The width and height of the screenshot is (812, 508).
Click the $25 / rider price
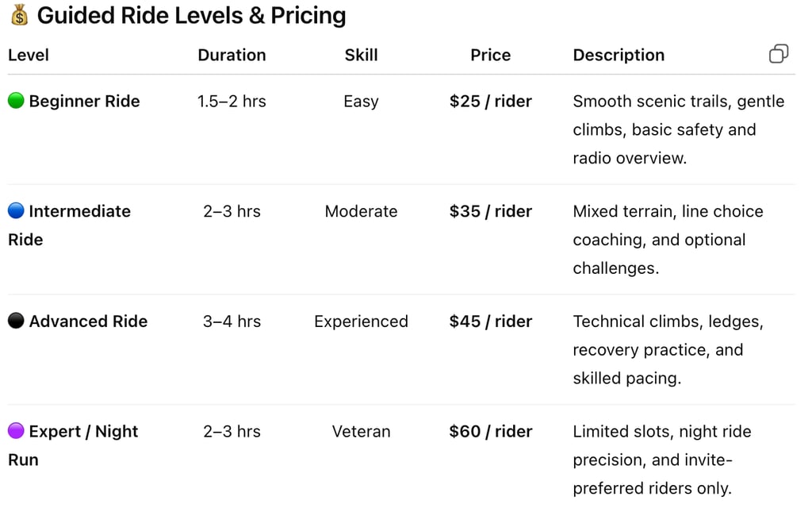pyautogui.click(x=490, y=101)
